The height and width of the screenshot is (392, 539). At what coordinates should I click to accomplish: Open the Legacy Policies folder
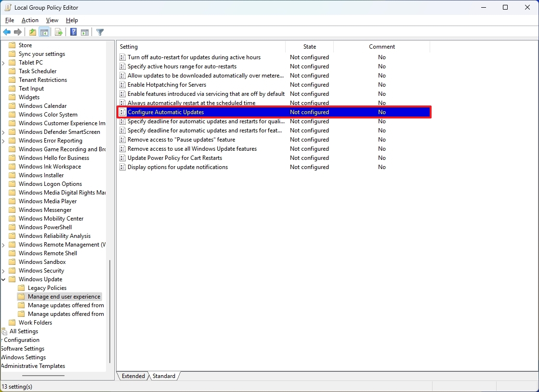47,287
